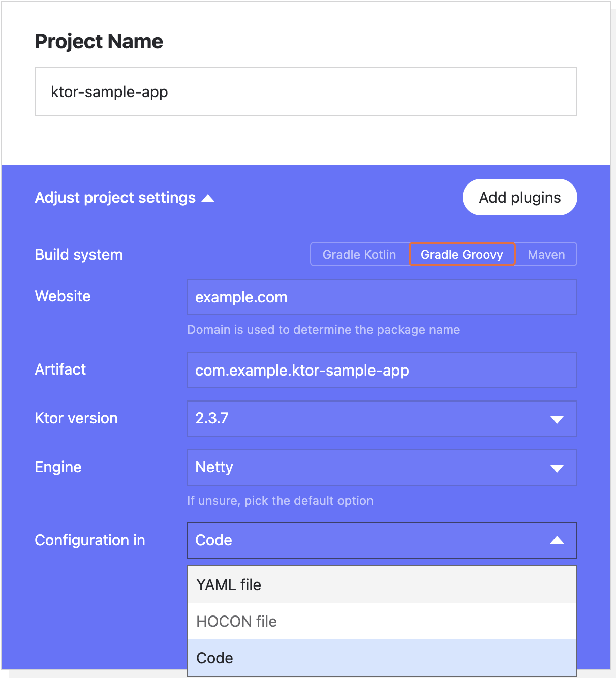The width and height of the screenshot is (616, 678).
Task: Select Code option in configuration list
Action: click(382, 658)
